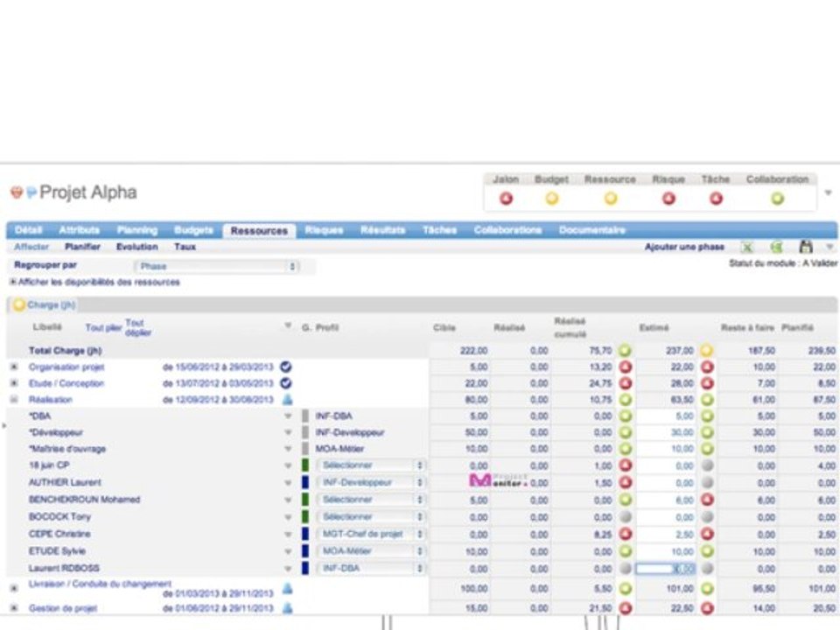This screenshot has width=840, height=630.
Task: Export to Excel with the X icon
Action: click(746, 247)
